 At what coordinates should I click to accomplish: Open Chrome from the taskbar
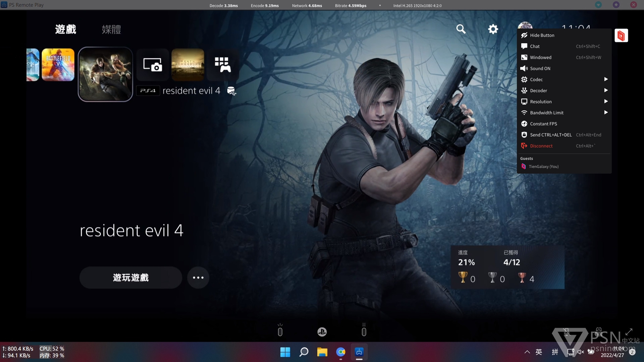point(341,352)
